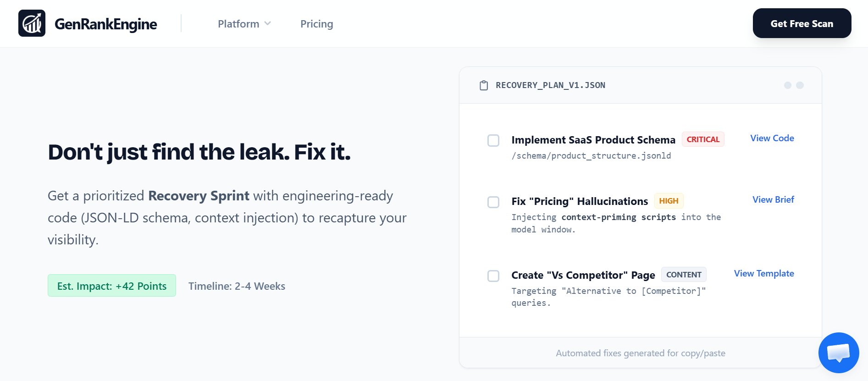The image size is (868, 381).
Task: Click the Get Free Scan button
Action: point(802,23)
